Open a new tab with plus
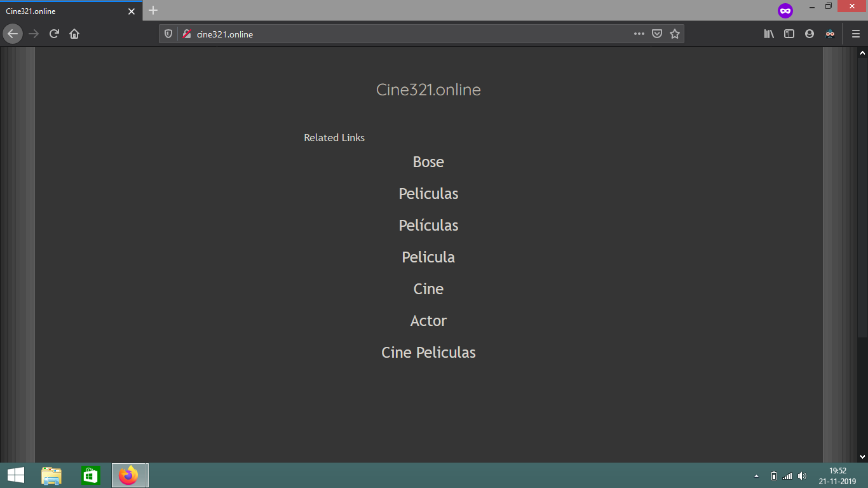Image resolution: width=868 pixels, height=488 pixels. tap(153, 11)
